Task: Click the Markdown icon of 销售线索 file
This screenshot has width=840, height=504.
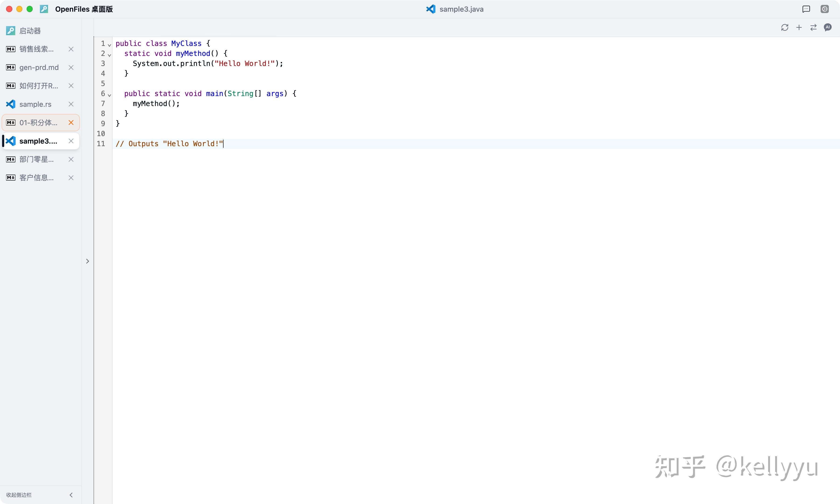Action: (10, 49)
